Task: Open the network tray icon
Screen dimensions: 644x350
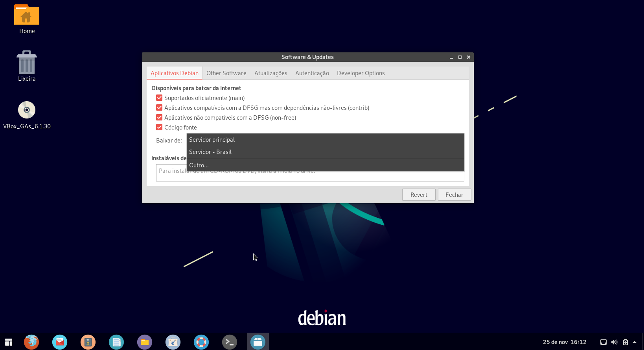Action: pyautogui.click(x=604, y=342)
